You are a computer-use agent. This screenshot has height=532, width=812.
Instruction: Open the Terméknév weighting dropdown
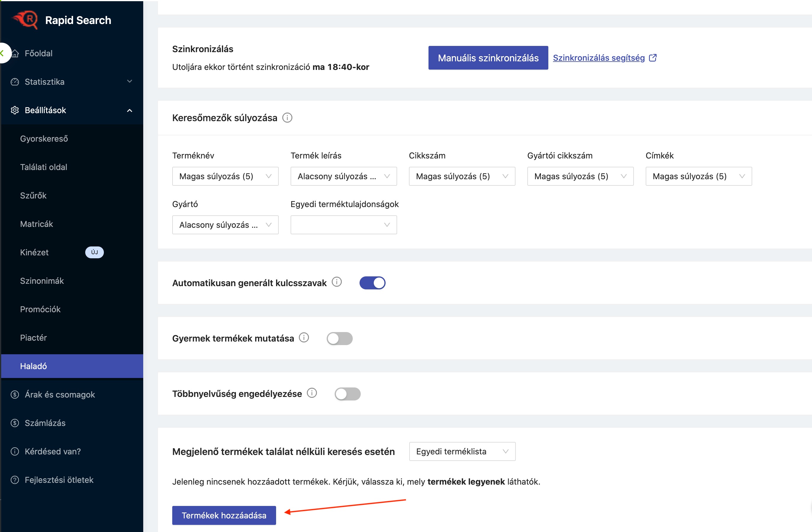225,176
